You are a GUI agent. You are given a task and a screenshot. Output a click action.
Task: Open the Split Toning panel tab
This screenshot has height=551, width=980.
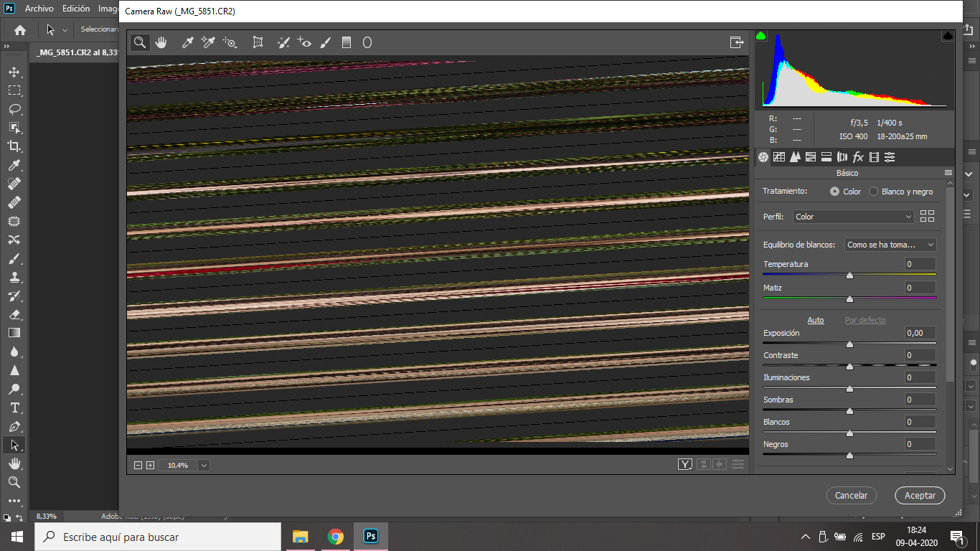826,157
